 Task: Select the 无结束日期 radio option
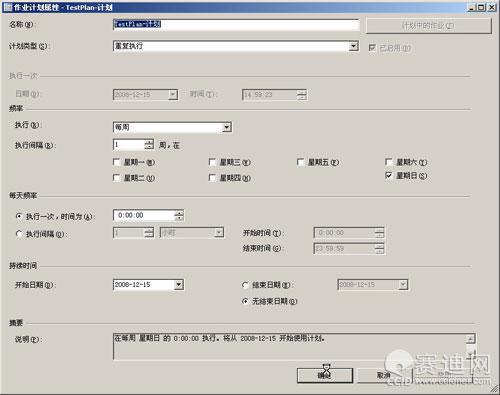point(245,301)
